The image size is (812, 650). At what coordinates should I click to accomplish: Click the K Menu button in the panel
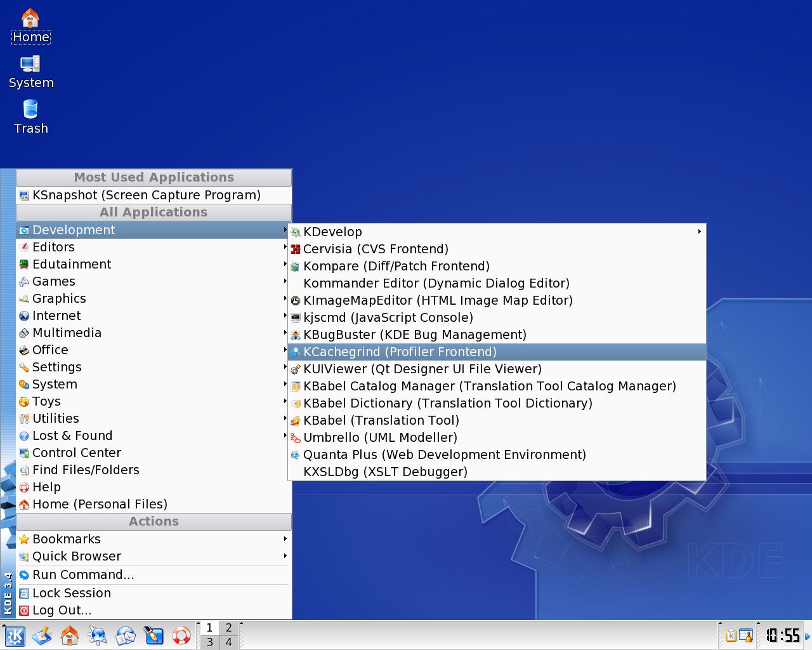(15, 635)
